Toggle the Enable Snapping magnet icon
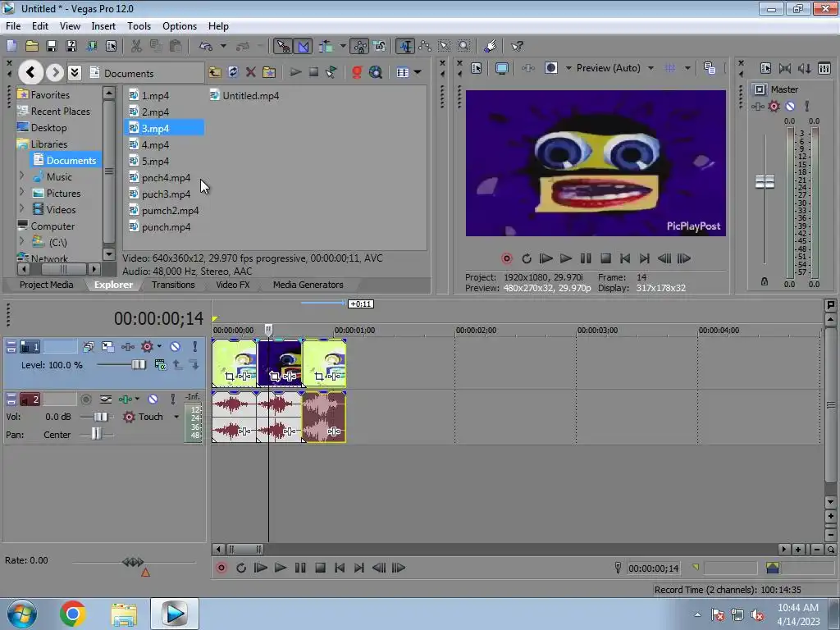The image size is (840, 630). point(283,46)
